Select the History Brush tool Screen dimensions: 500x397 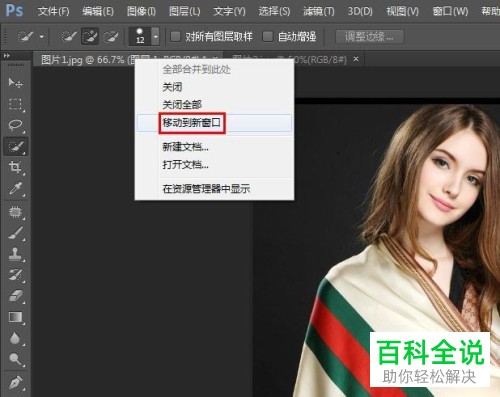pos(15,275)
